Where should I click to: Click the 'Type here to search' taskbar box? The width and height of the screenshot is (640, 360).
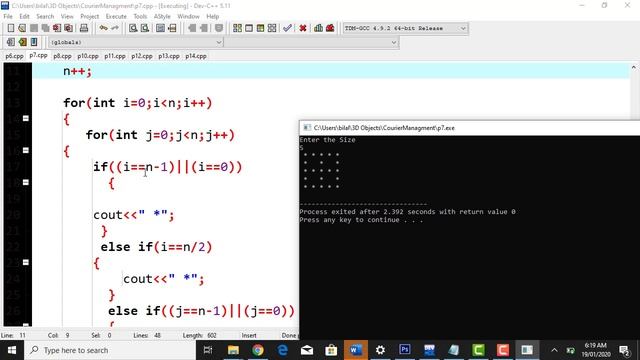110,350
